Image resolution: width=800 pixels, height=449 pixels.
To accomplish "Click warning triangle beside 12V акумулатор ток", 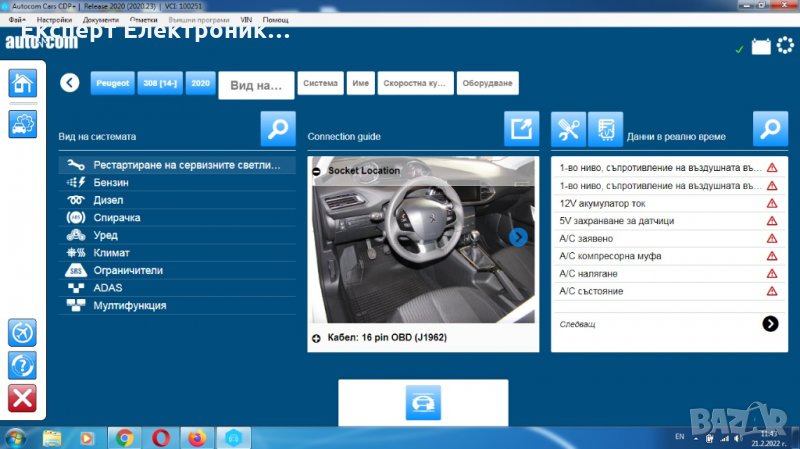I will [x=772, y=204].
